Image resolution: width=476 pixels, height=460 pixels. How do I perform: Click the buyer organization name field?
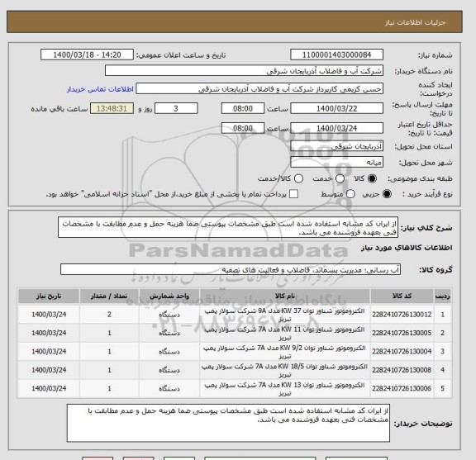tap(244, 71)
